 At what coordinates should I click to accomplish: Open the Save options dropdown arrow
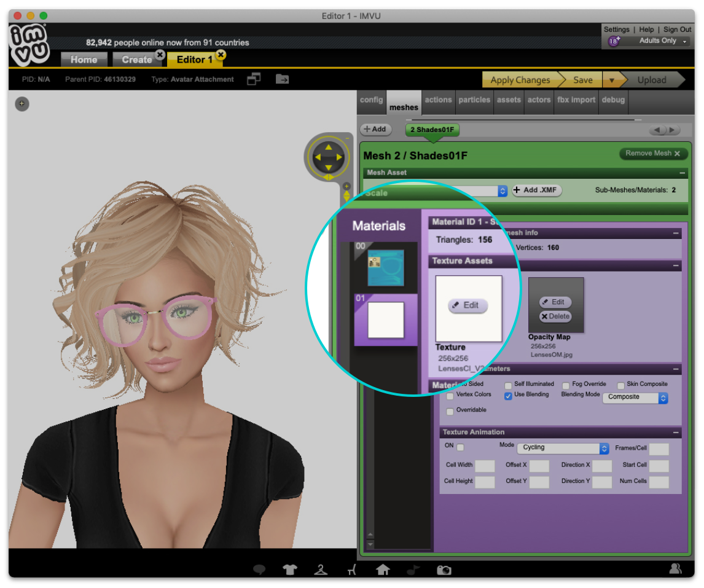tap(611, 80)
